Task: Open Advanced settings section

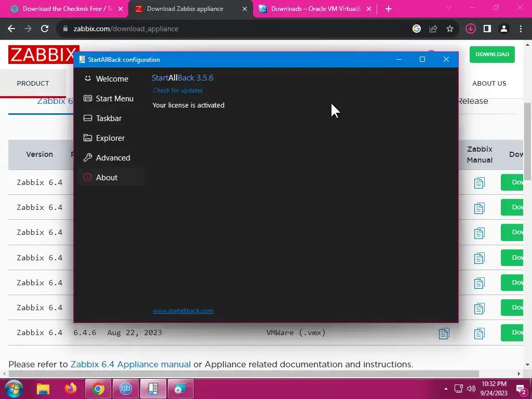Action: [112, 157]
